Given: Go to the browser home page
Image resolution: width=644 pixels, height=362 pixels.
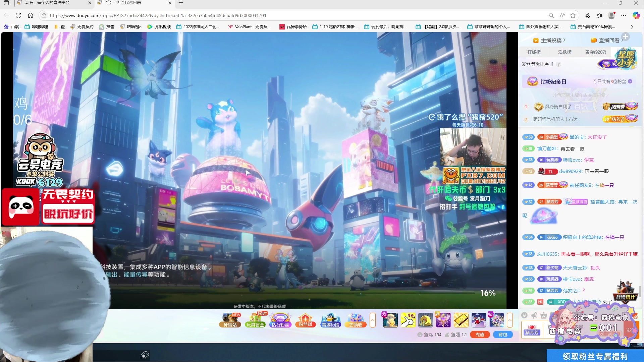Looking at the screenshot, I should [31, 15].
